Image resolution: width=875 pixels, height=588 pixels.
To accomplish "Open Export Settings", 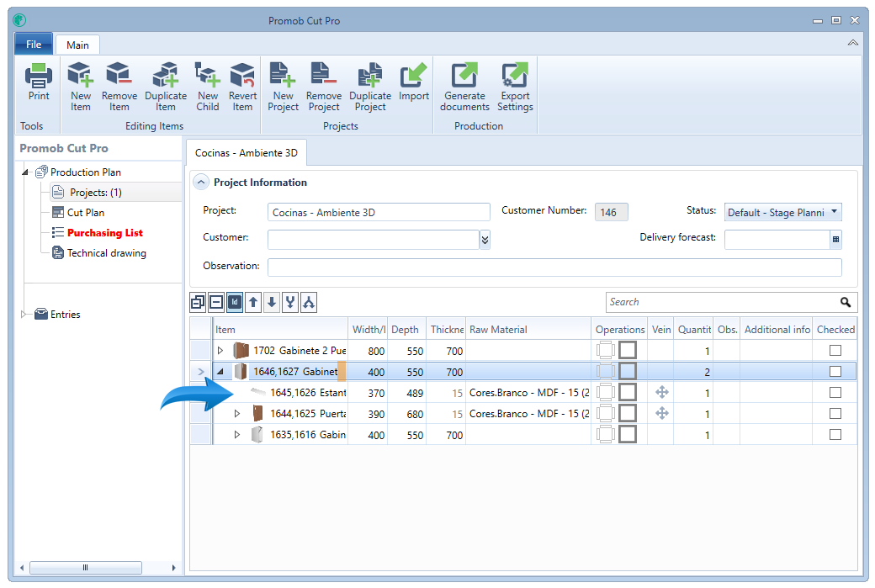I will 515,87.
